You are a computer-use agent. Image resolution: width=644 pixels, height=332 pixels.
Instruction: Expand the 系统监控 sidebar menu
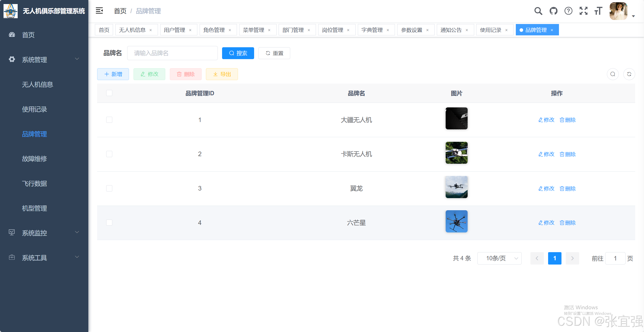tap(43, 233)
